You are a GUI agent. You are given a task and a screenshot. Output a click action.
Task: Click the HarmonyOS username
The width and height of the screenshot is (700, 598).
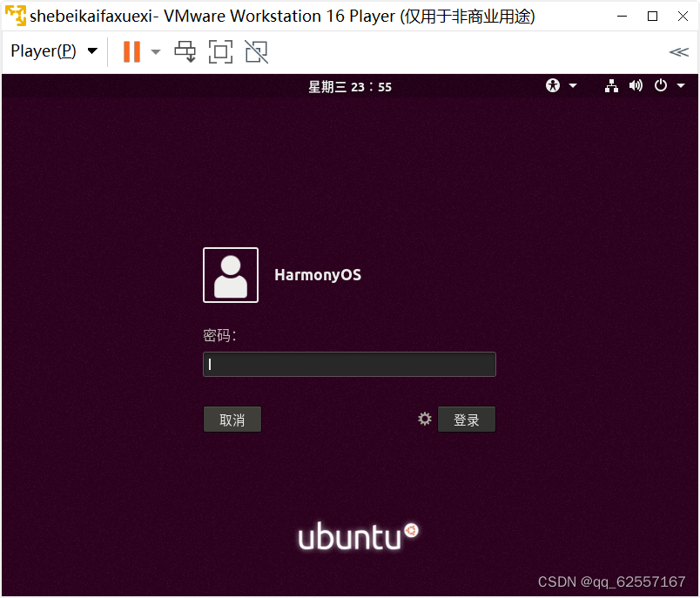tap(318, 275)
